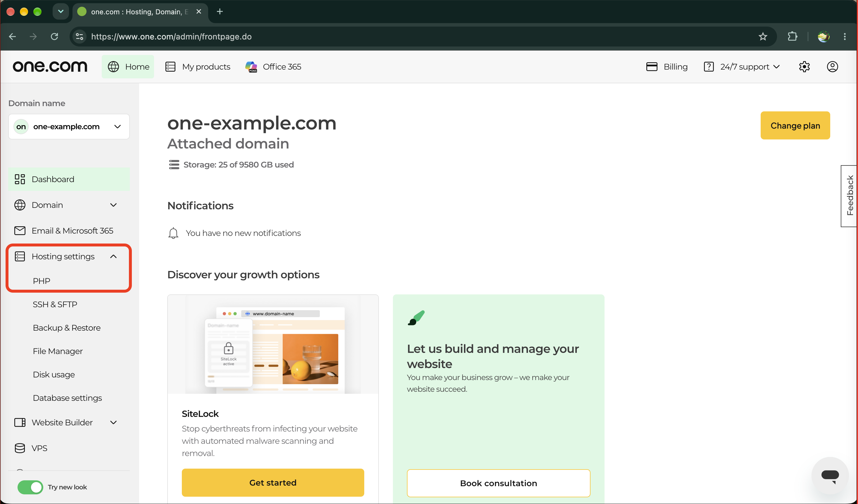Click the Change plan button
Image resolution: width=858 pixels, height=504 pixels.
click(x=795, y=126)
